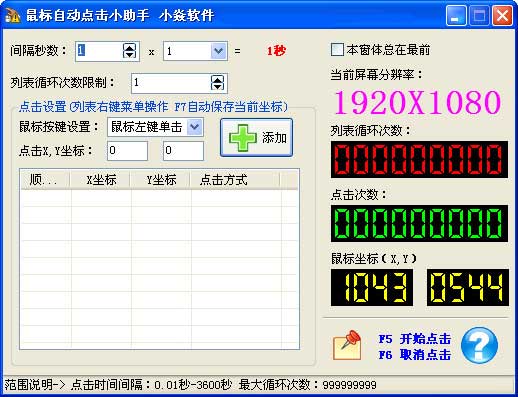The height and width of the screenshot is (397, 518).
Task: Increase 列表循环次数限制 with the up arrow
Action: 217,79
